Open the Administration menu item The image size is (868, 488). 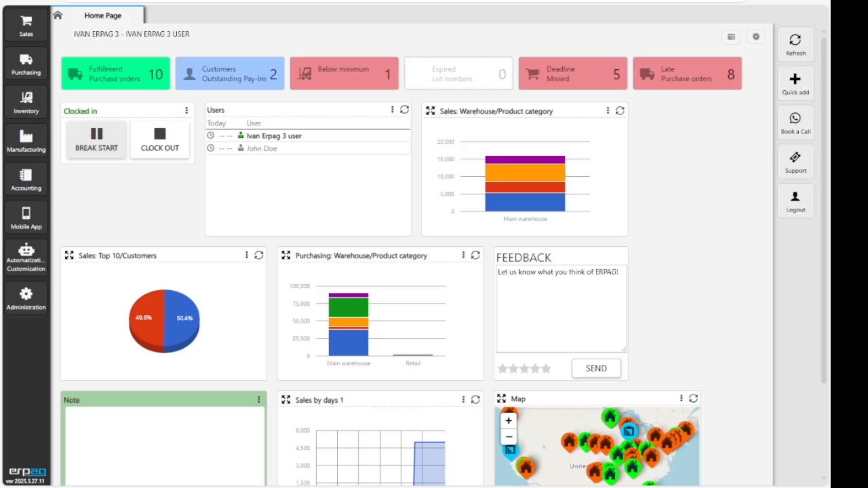click(x=26, y=299)
